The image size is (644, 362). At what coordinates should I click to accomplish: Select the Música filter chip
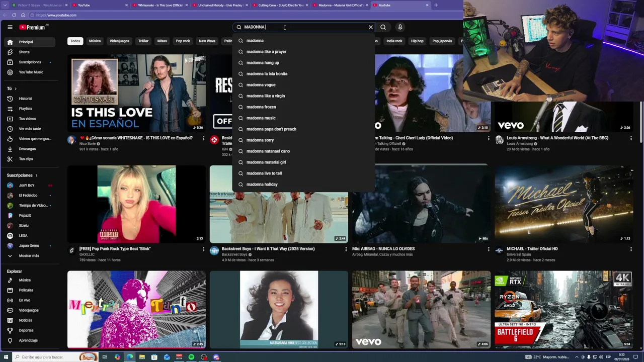tap(95, 41)
